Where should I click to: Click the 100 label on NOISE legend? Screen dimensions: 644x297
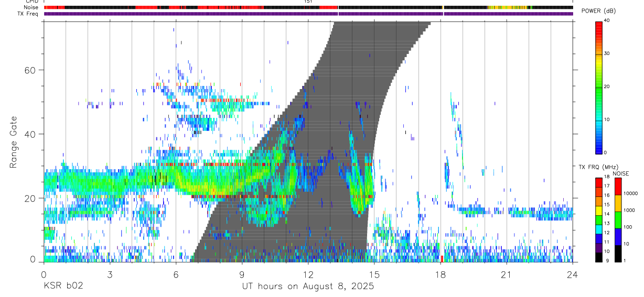(628, 227)
